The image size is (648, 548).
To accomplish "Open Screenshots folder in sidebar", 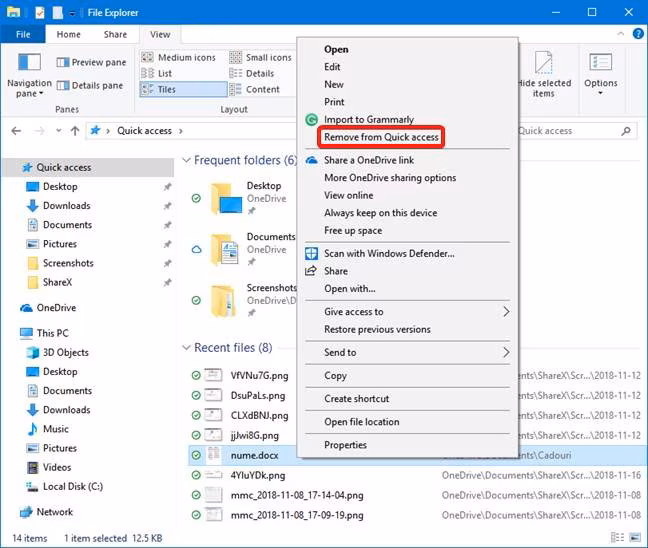I will coord(68,263).
